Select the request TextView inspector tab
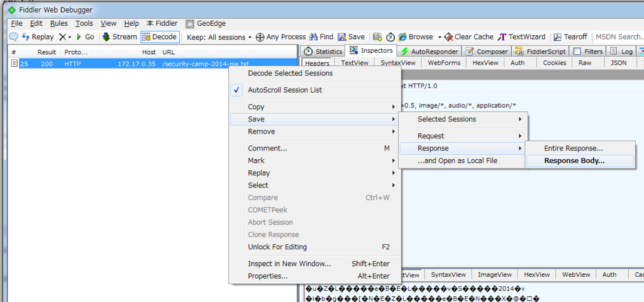Screen dimensions: 644x302 [353, 63]
